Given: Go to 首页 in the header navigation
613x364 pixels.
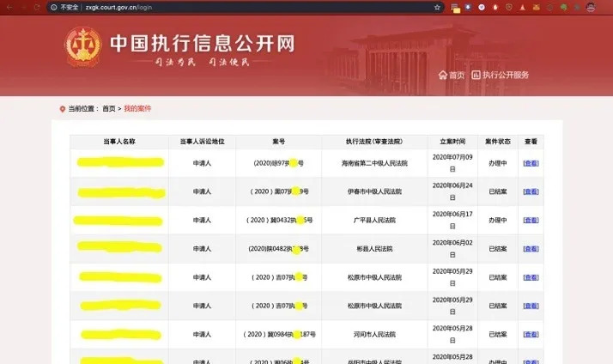Looking at the screenshot, I should click(x=456, y=75).
